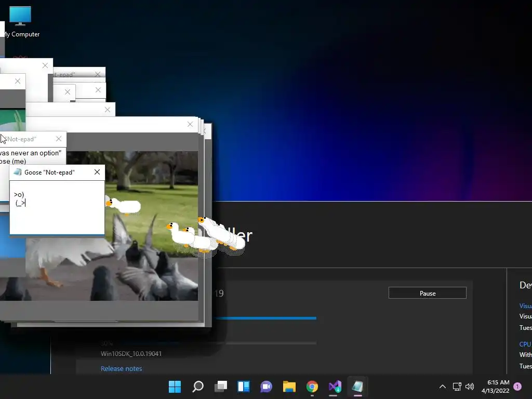The height and width of the screenshot is (399, 532).
Task: Open network status tray icon
Action: pyautogui.click(x=457, y=387)
